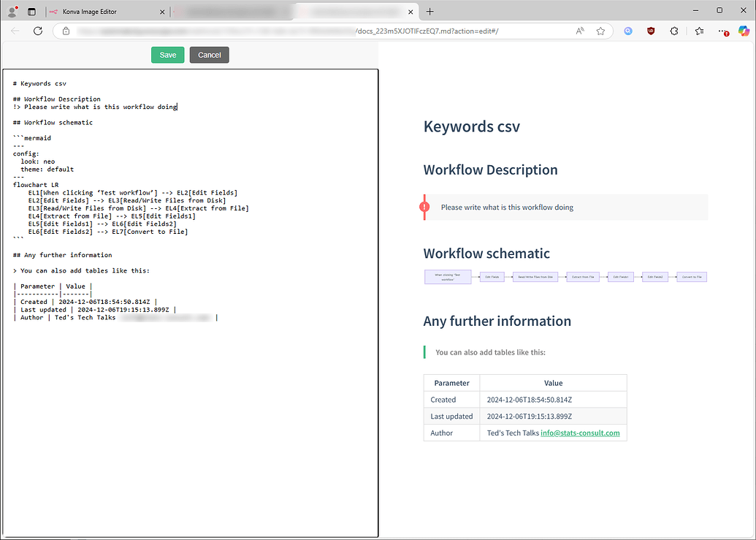Open Favorites from the star-list icon
756x540 pixels.
[700, 31]
